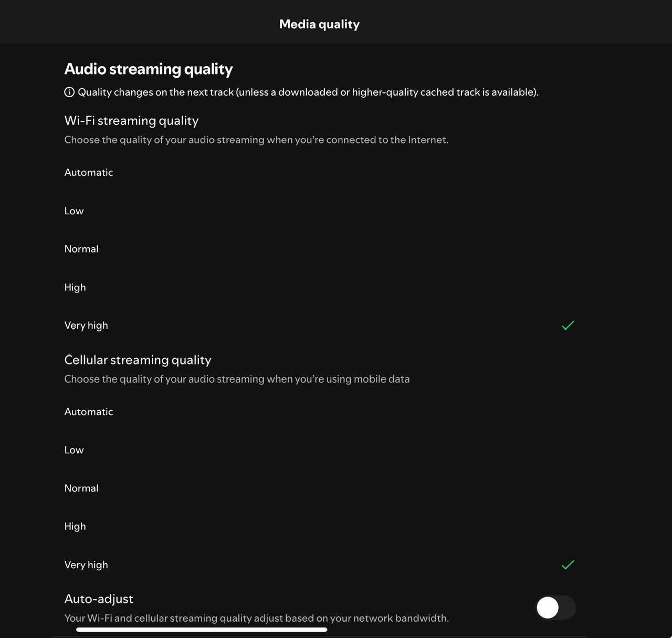The height and width of the screenshot is (638, 672).
Task: Toggle the Auto-adjust switch
Action: tap(555, 608)
